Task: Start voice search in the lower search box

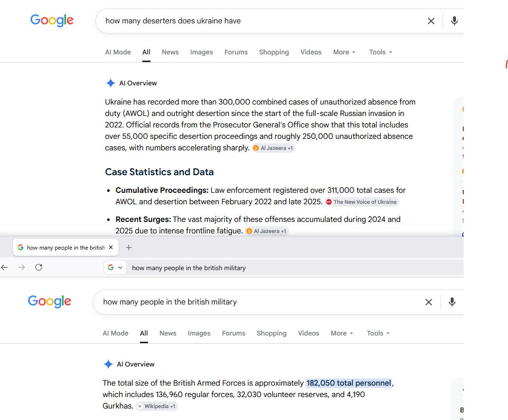Action: (452, 302)
